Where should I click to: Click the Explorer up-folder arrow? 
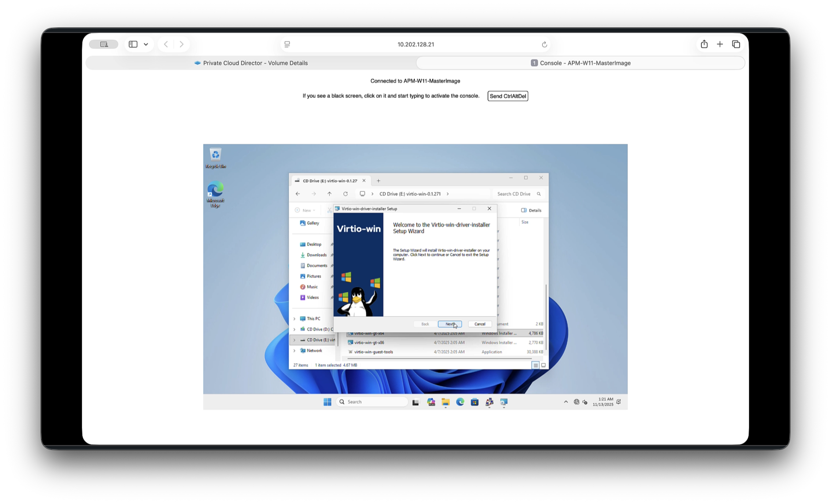329,194
